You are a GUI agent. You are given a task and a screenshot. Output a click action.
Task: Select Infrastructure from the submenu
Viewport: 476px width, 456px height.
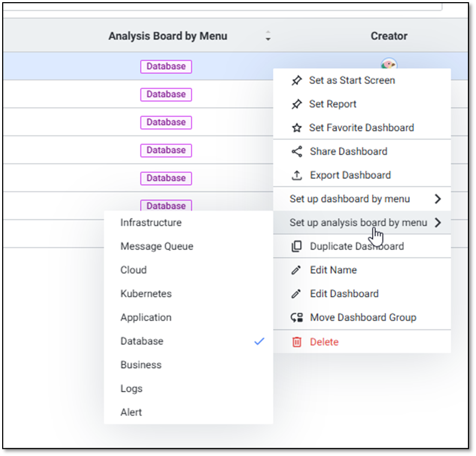pos(151,223)
